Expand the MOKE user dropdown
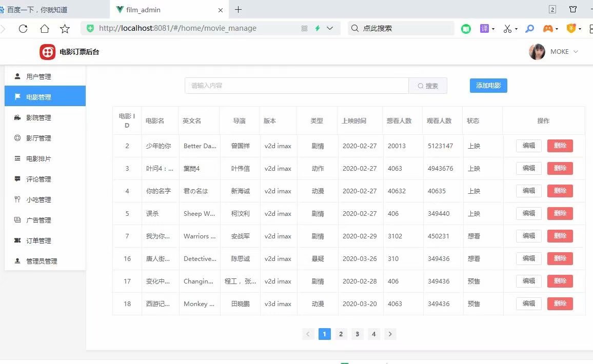This screenshot has width=593, height=364. click(x=576, y=52)
